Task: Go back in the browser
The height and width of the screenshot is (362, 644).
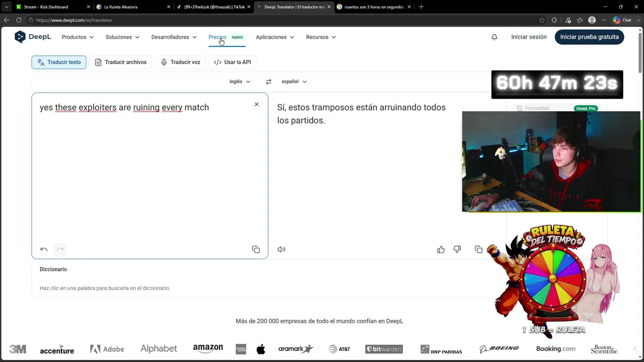Action: pos(7,20)
